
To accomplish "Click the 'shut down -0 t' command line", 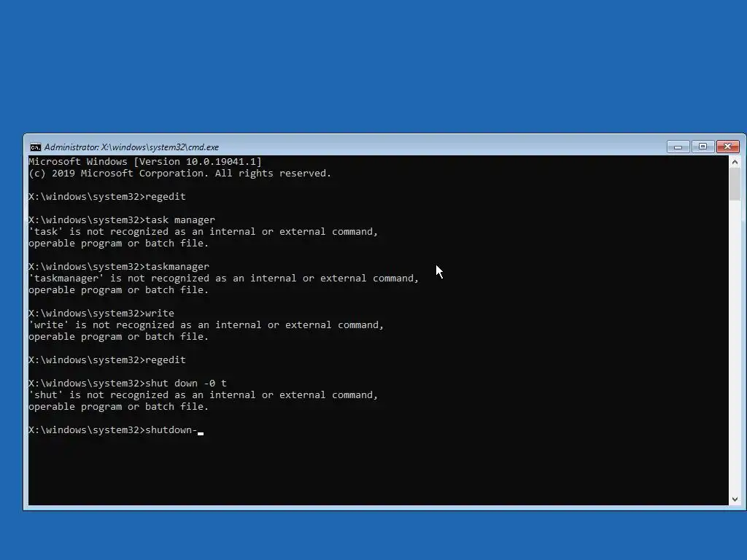I will [x=127, y=384].
